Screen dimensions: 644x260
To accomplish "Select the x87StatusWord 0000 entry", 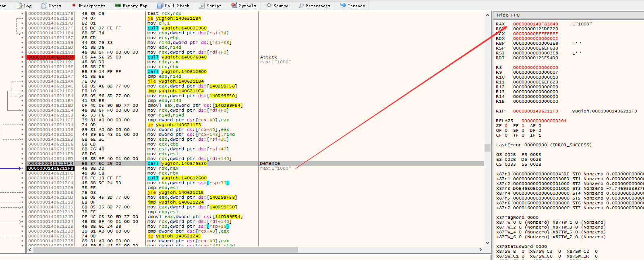I will tap(522, 247).
